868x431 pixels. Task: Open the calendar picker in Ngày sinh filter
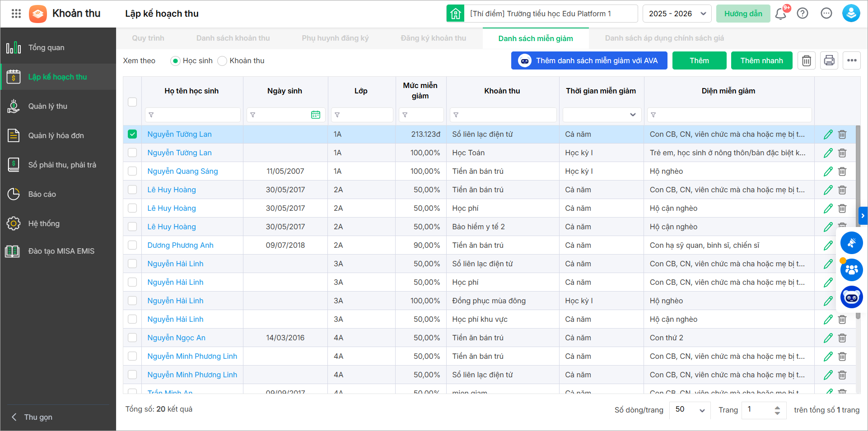click(x=316, y=115)
